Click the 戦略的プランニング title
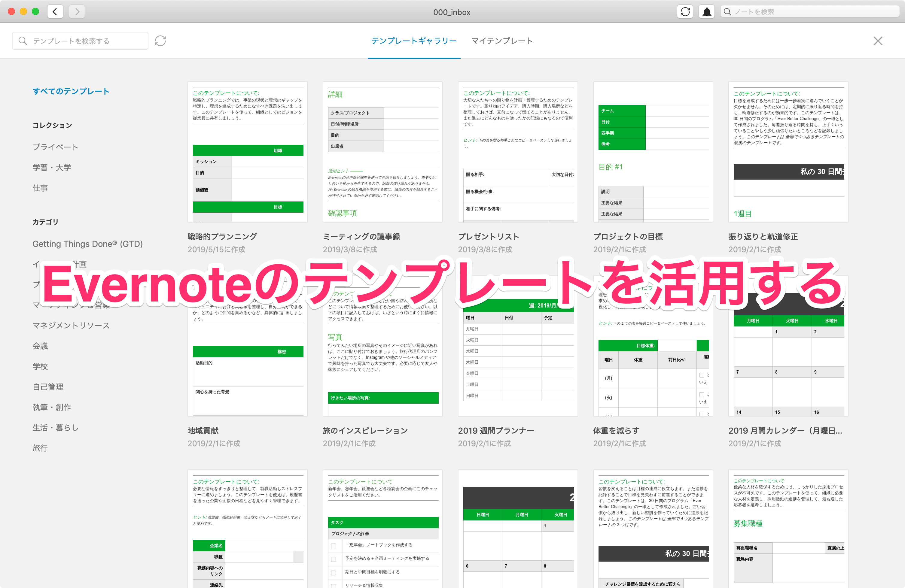905x588 pixels. tap(222, 236)
